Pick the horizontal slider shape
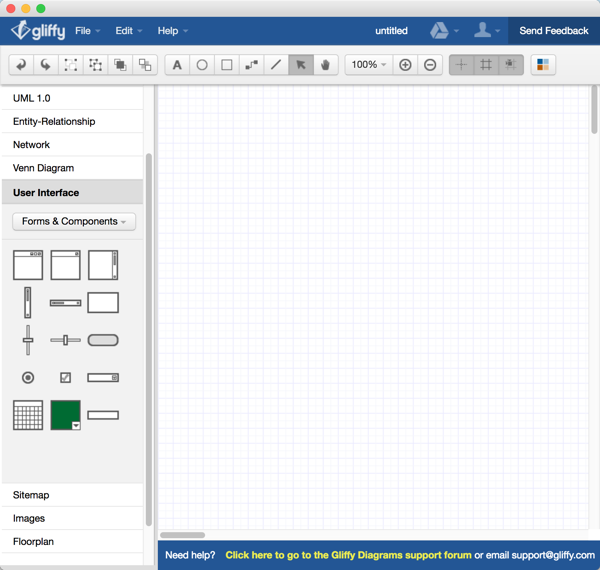 coord(65,340)
